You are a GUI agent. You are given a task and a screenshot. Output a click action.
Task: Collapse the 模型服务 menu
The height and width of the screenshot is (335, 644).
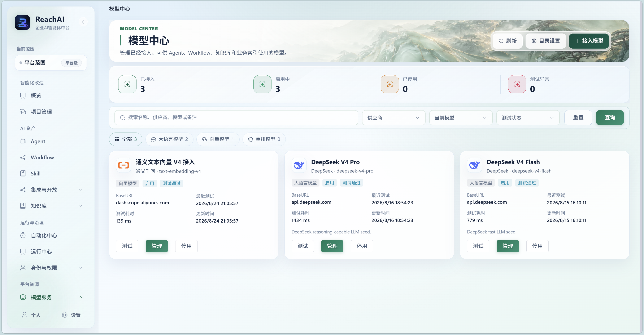coord(80,297)
